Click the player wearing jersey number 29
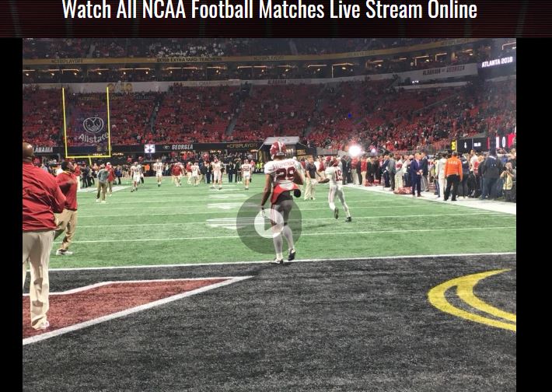The width and height of the screenshot is (552, 392). click(x=282, y=202)
